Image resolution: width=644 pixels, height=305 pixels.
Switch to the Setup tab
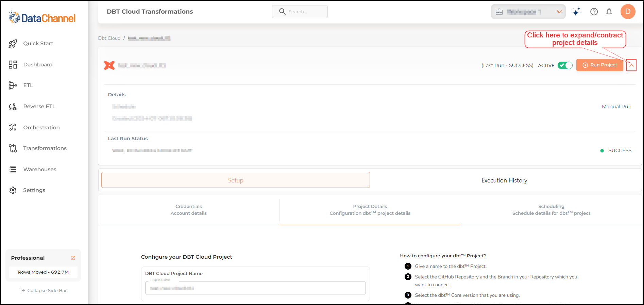[236, 180]
